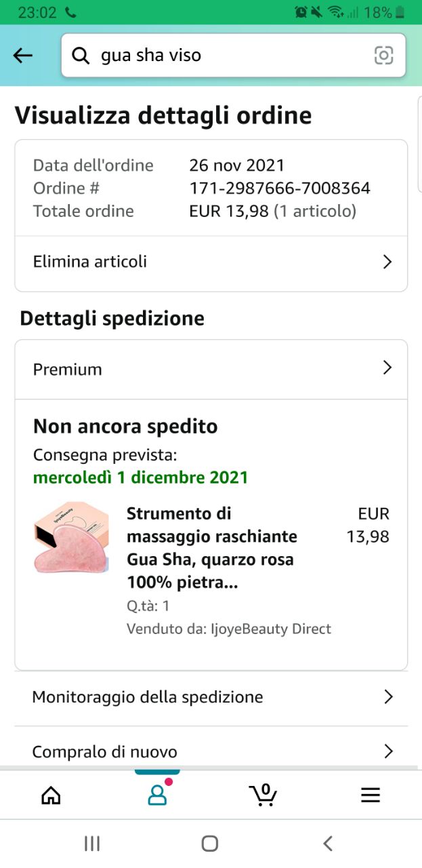This screenshot has height=868, width=422.
Task: Open Strumento di massaggio raschiante product link
Action: 212,548
